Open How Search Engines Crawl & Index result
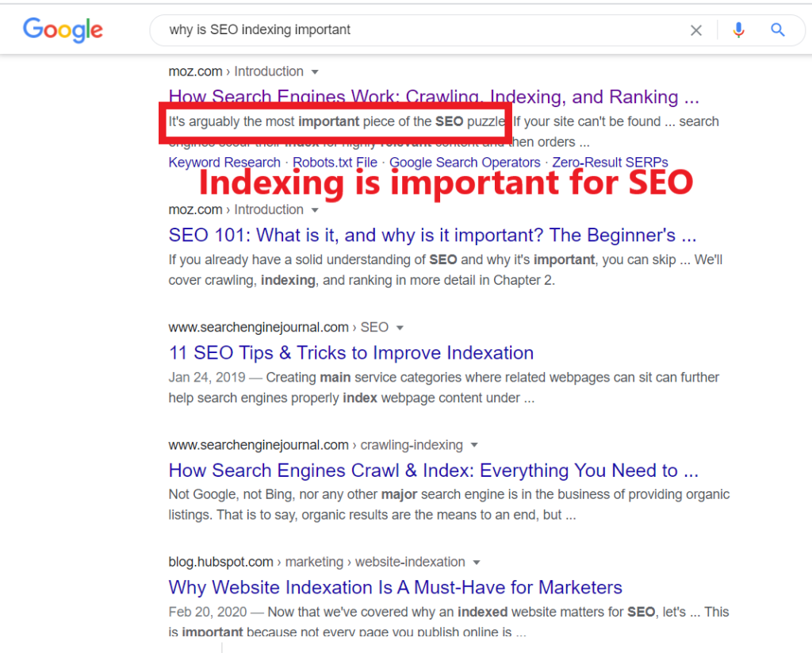The image size is (812, 653). [x=433, y=470]
